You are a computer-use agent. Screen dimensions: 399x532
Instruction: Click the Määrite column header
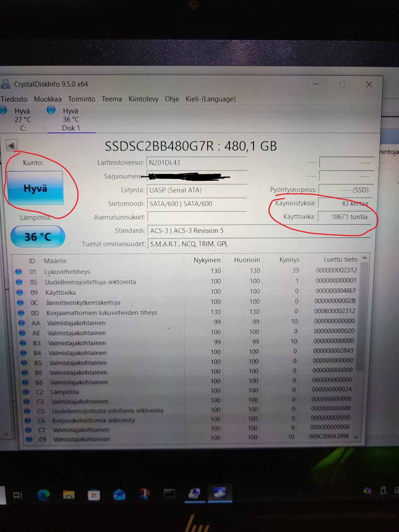pos(55,261)
